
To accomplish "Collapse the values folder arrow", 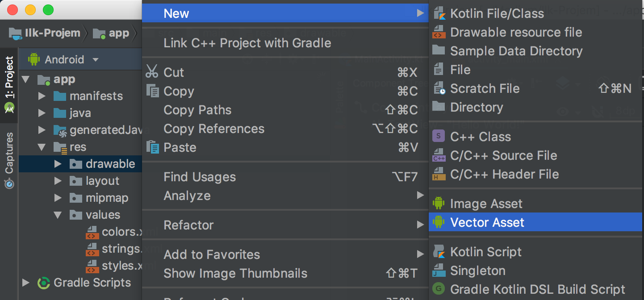I will tap(58, 215).
